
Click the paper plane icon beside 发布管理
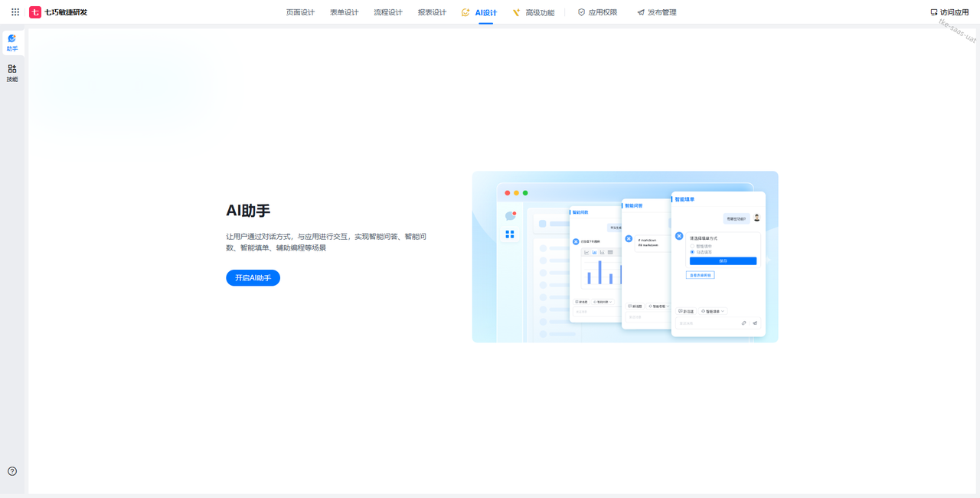pos(641,12)
